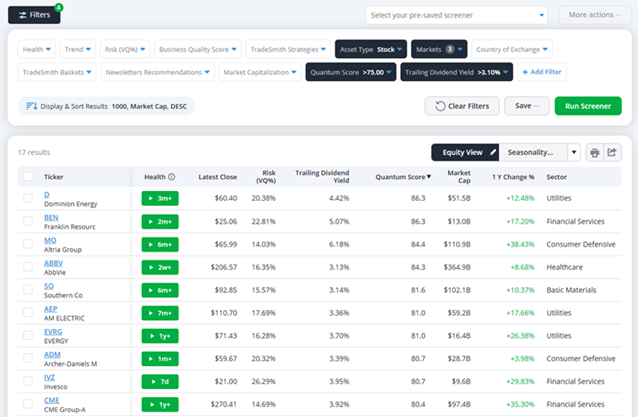Click the 1y+ health badge for EVRG
The width and height of the screenshot is (638, 417).
(160, 336)
